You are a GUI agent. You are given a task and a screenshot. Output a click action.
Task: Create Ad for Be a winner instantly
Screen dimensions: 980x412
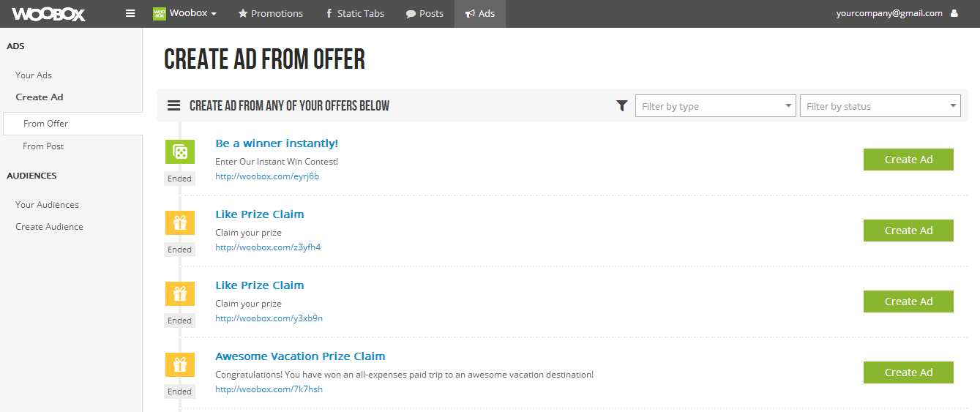coord(908,160)
